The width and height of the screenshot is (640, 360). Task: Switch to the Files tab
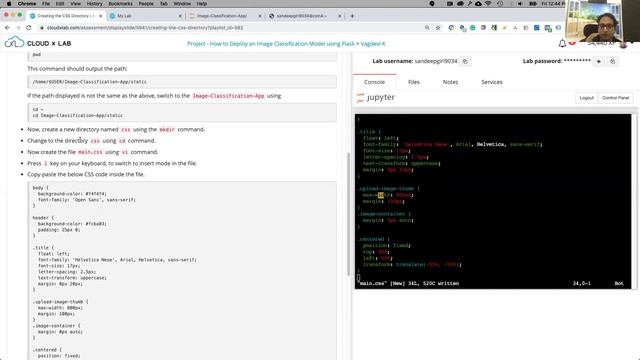(413, 82)
